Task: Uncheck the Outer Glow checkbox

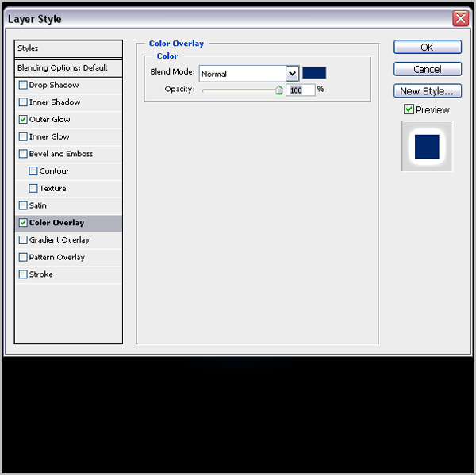Action: tap(23, 119)
